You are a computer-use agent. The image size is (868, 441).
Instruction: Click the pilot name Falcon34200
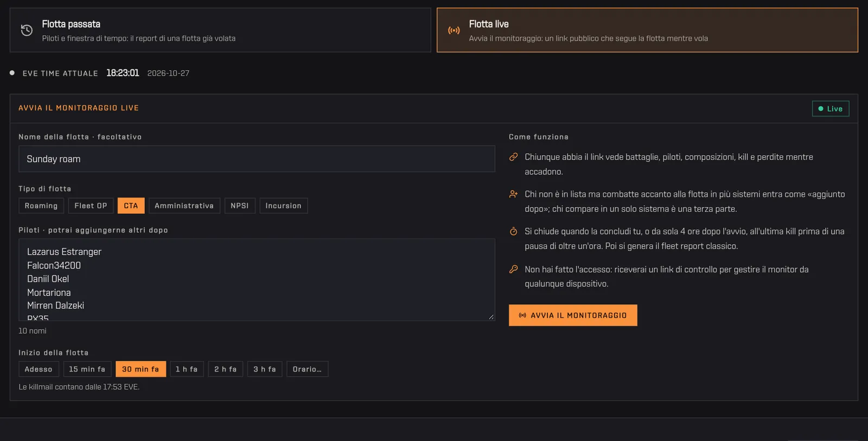pyautogui.click(x=54, y=265)
